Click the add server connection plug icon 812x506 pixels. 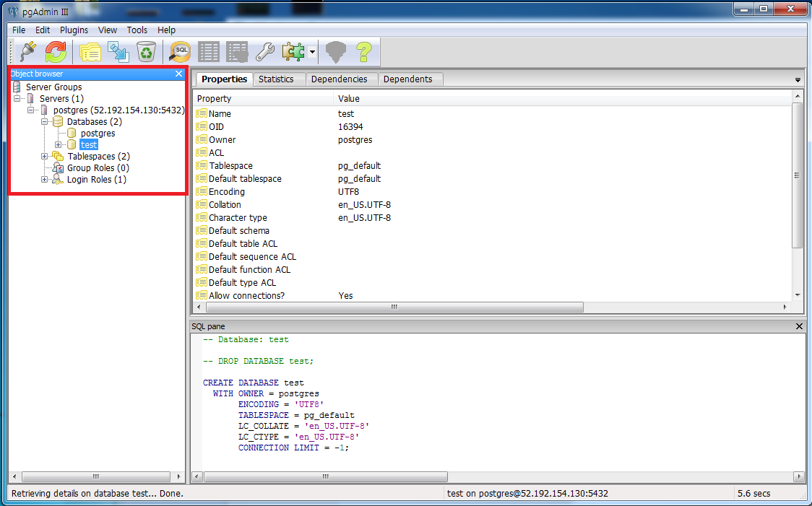(x=29, y=51)
